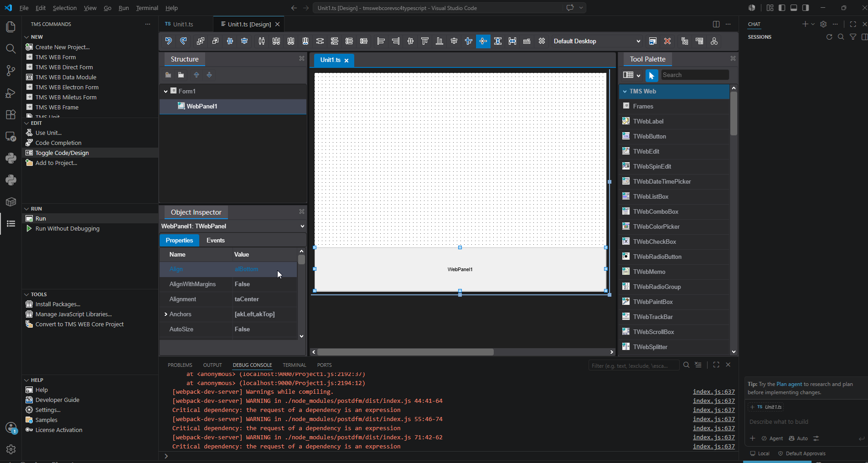
Task: Open the PROBLEMS panel tab
Action: click(x=180, y=365)
